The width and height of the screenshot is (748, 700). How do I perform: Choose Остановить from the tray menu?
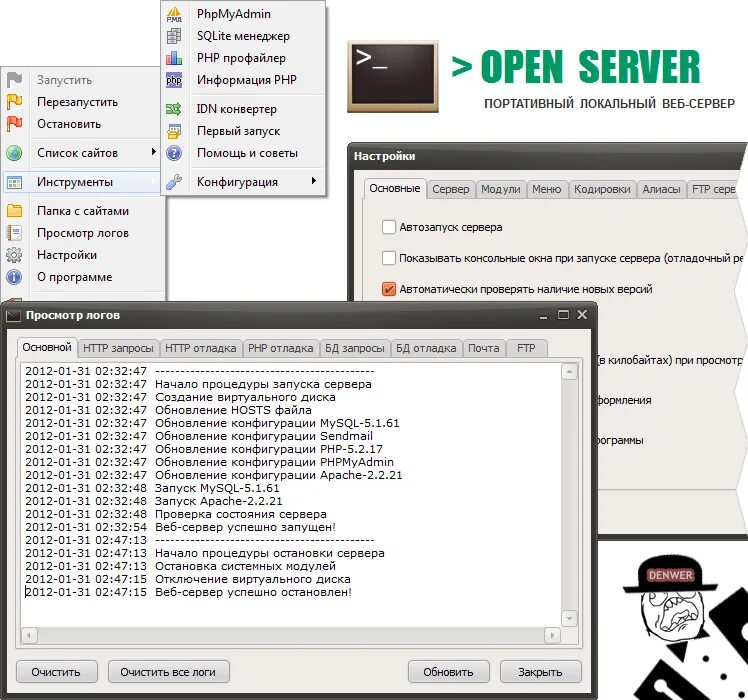(x=69, y=124)
